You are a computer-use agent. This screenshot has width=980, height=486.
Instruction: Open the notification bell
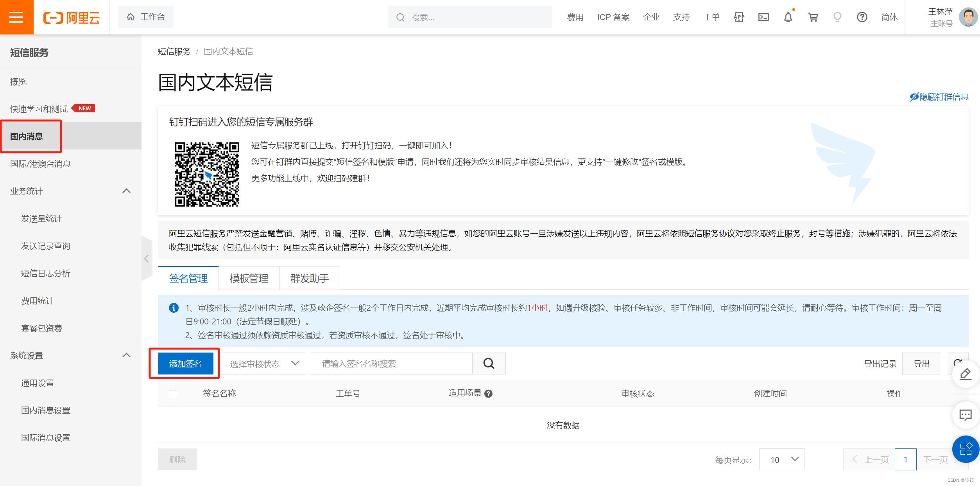(788, 17)
